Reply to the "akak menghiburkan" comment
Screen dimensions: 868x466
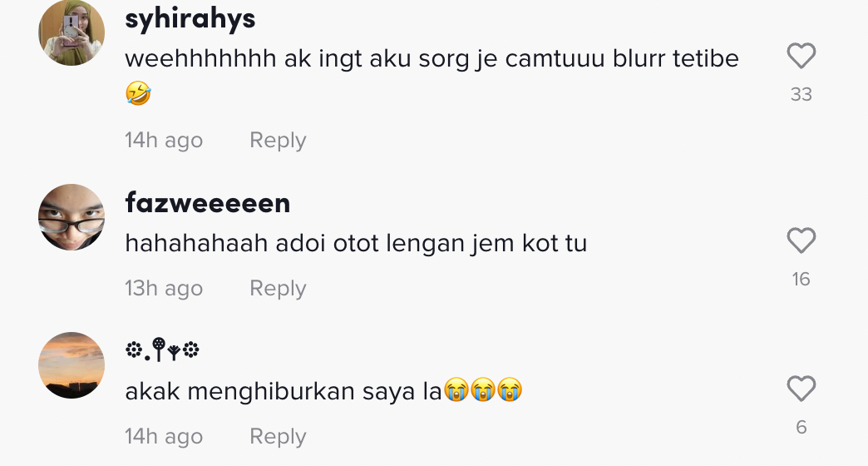point(278,436)
